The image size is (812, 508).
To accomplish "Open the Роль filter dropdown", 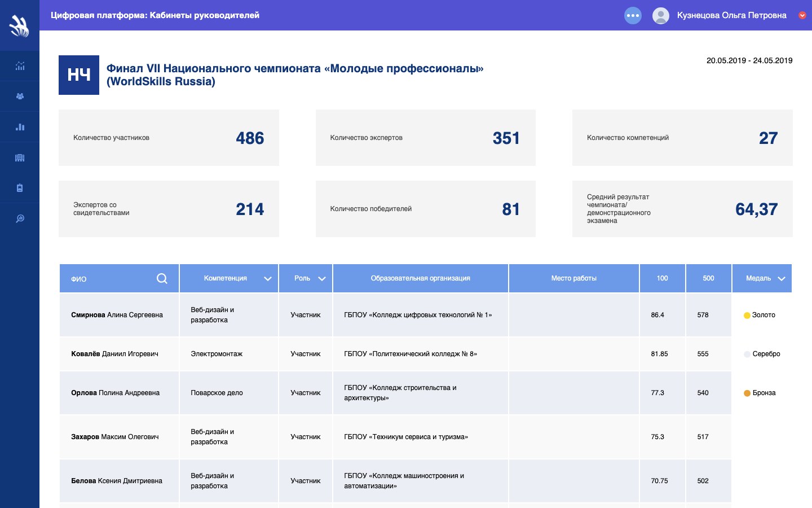I will tap(322, 279).
